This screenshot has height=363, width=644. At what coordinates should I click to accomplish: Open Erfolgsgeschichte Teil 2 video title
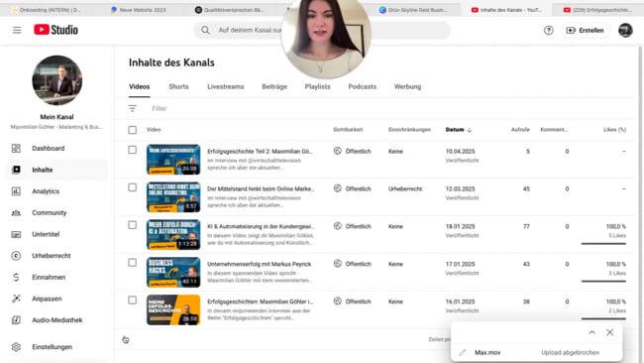pyautogui.click(x=260, y=152)
